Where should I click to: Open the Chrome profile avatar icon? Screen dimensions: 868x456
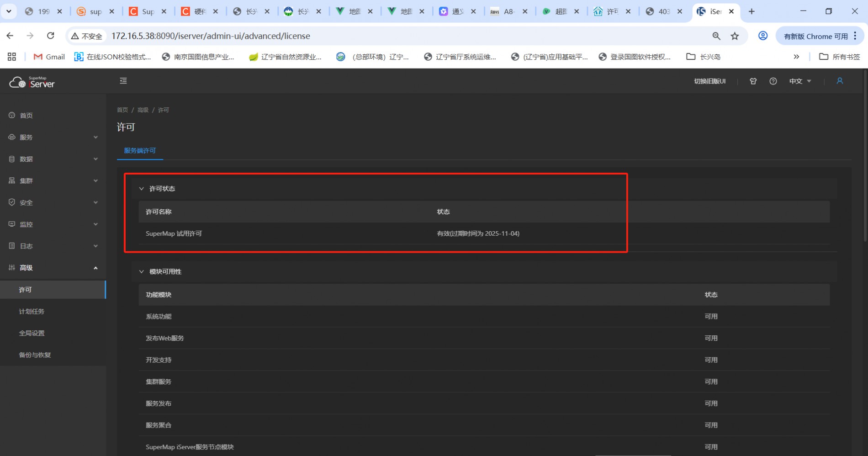pyautogui.click(x=763, y=36)
